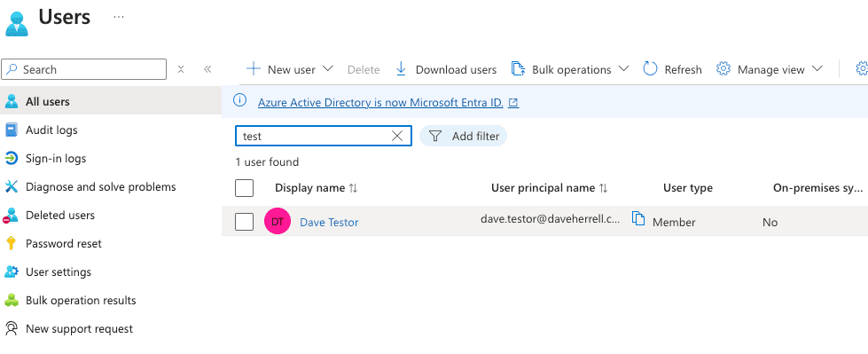This screenshot has height=354, width=868.
Task: Click the partially visible gear at toolbar end
Action: pos(862,68)
